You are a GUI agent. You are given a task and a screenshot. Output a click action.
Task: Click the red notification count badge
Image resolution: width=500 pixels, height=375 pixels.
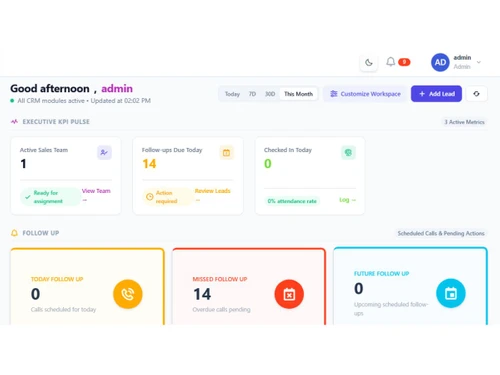click(404, 62)
